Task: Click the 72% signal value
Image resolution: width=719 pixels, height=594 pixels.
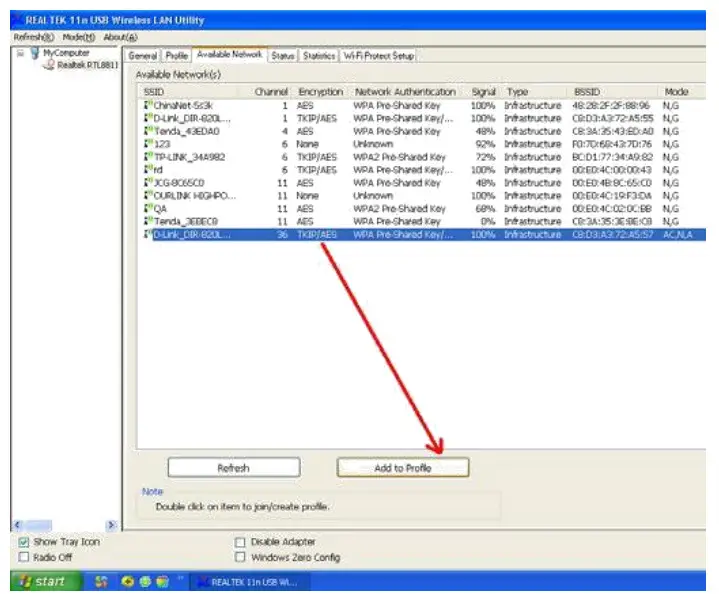Action: [486, 157]
